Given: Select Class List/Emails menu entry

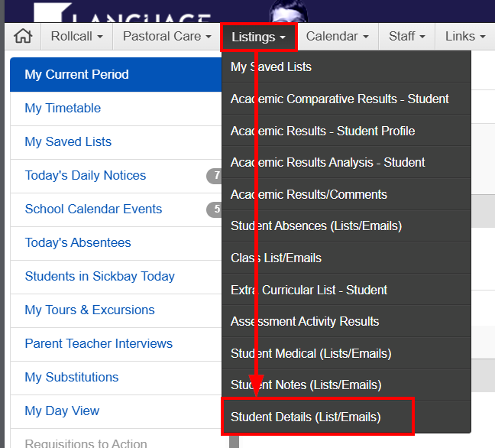Looking at the screenshot, I should [276, 258].
